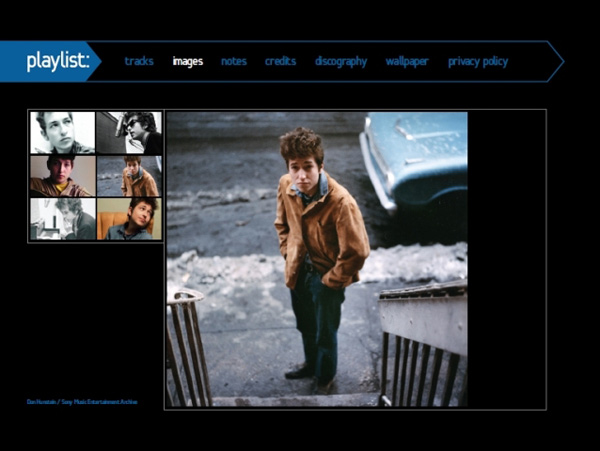Click the arrow tip ending the navigation bar

(555, 61)
